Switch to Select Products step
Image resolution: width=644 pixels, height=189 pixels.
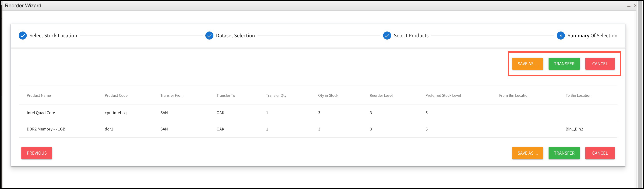[411, 36]
